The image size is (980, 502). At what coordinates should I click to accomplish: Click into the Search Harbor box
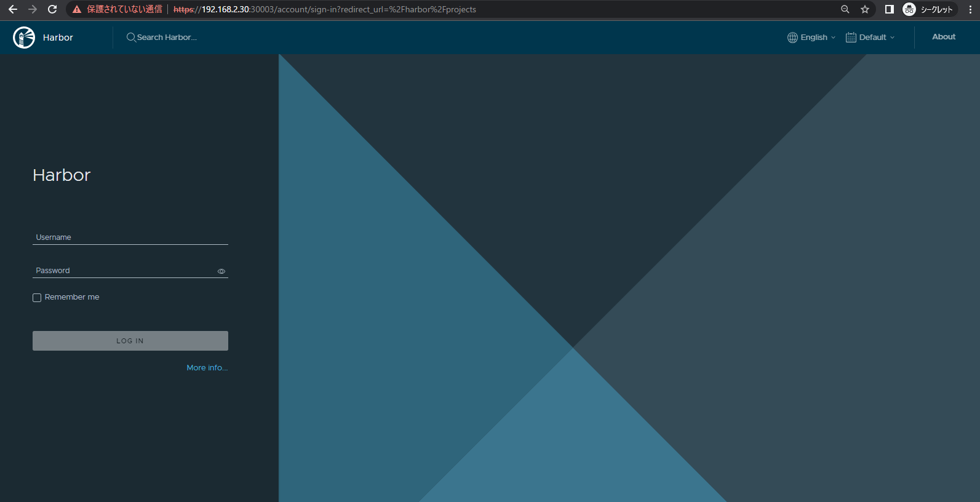pos(167,38)
